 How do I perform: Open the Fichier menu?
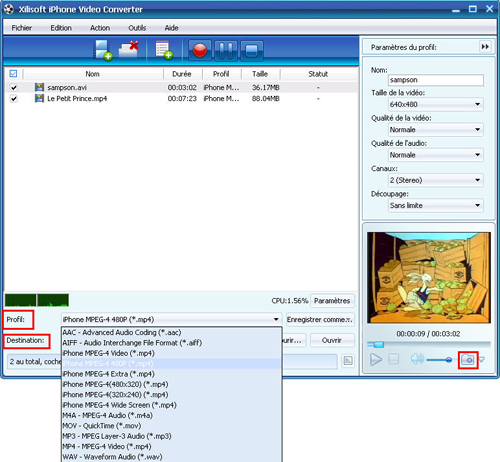22,28
